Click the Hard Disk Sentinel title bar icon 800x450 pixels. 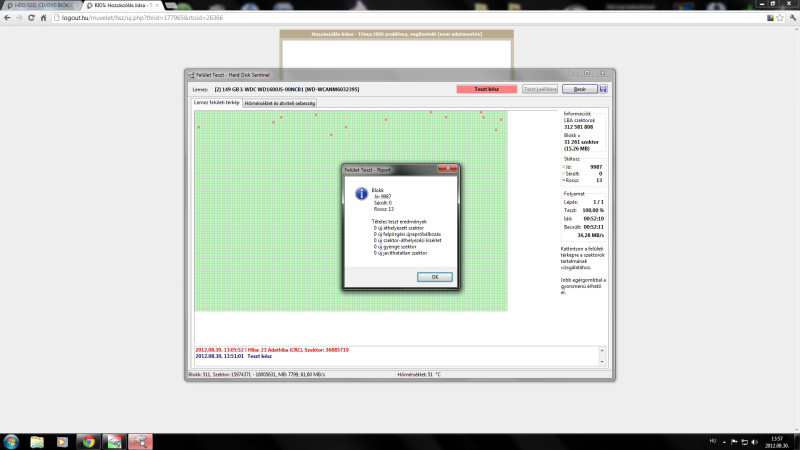pos(191,75)
